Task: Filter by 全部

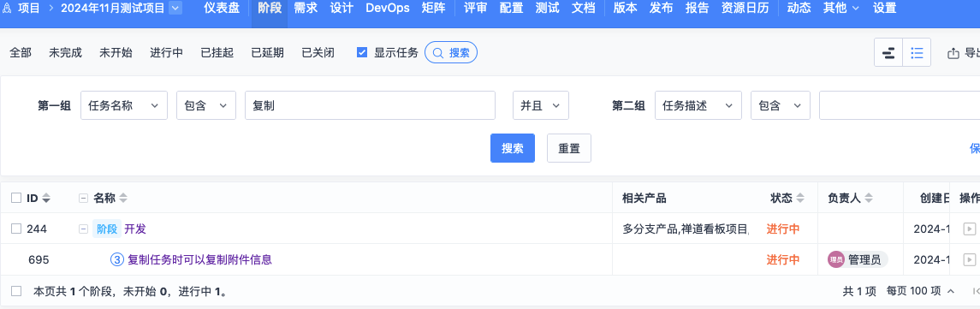Action: (x=21, y=53)
